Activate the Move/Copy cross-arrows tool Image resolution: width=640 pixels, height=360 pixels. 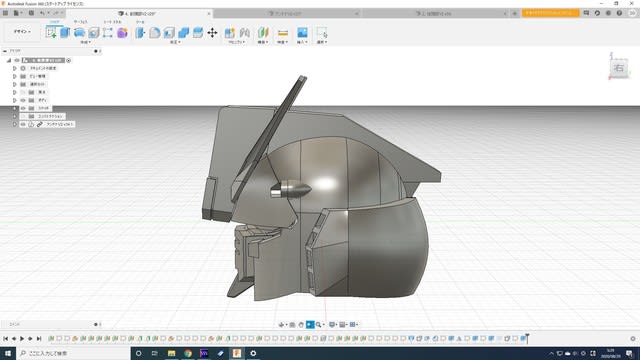(x=212, y=33)
